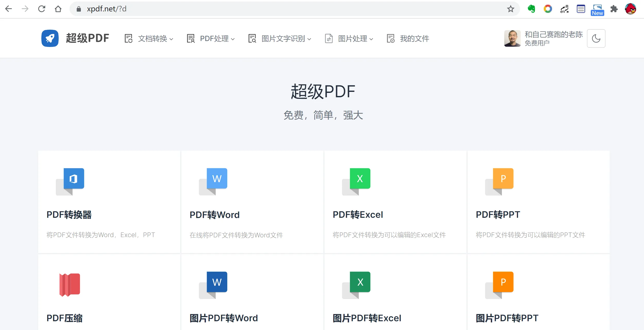This screenshot has width=644, height=330.
Task: Open the PDF转换器 Office icon
Action: (70, 182)
